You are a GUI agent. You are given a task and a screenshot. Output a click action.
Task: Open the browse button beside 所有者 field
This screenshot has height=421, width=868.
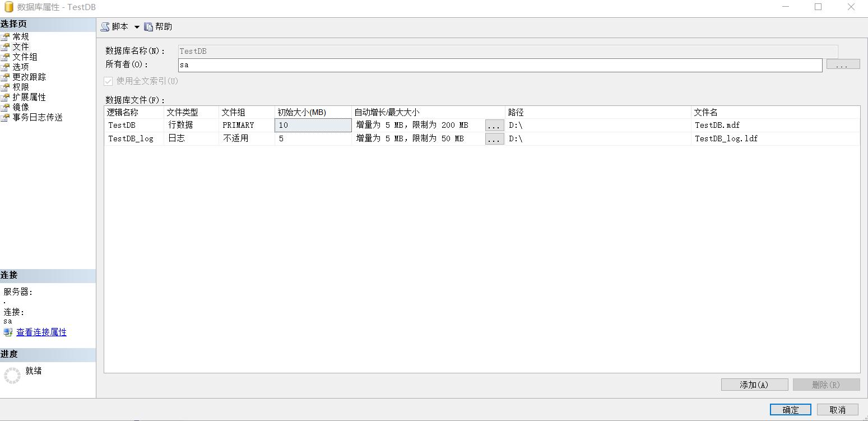(x=842, y=64)
